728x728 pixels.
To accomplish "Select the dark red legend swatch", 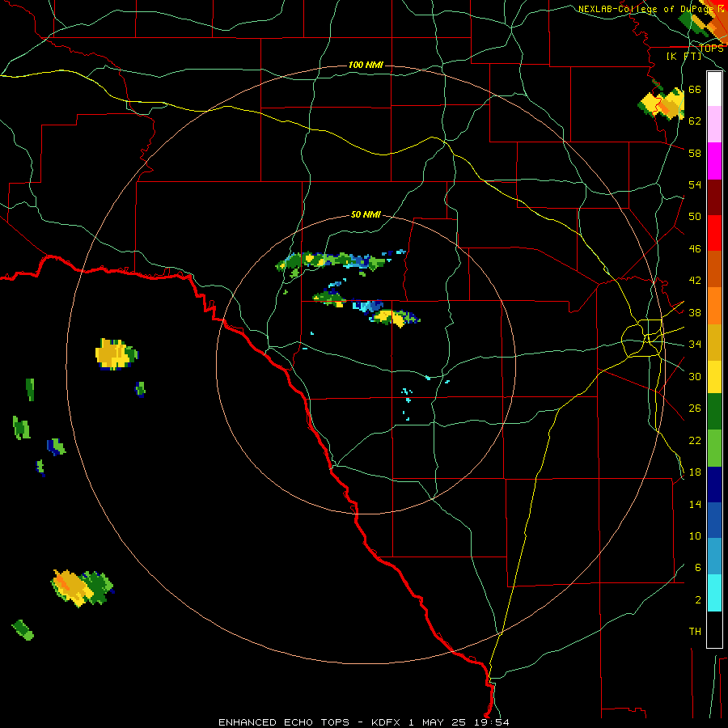I will [714, 197].
